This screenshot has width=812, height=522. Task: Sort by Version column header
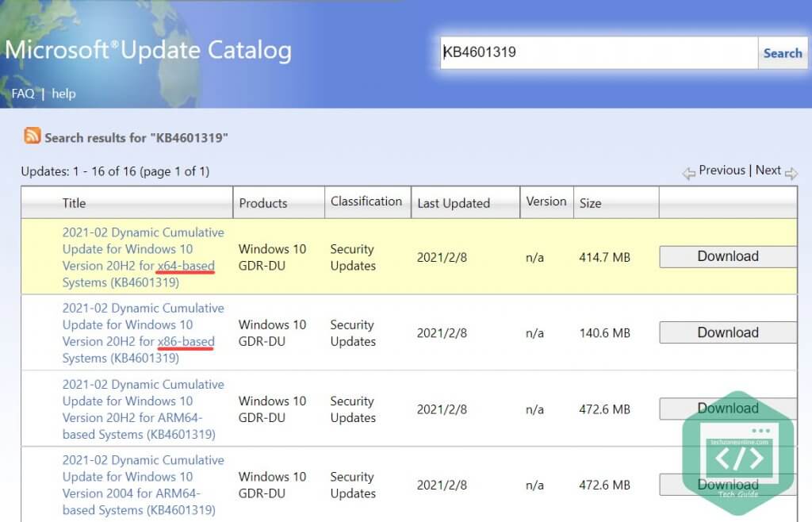pyautogui.click(x=546, y=202)
